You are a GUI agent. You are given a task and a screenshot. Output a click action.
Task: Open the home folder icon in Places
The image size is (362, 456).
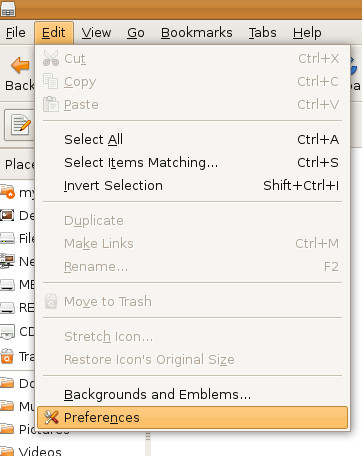[x=8, y=192]
